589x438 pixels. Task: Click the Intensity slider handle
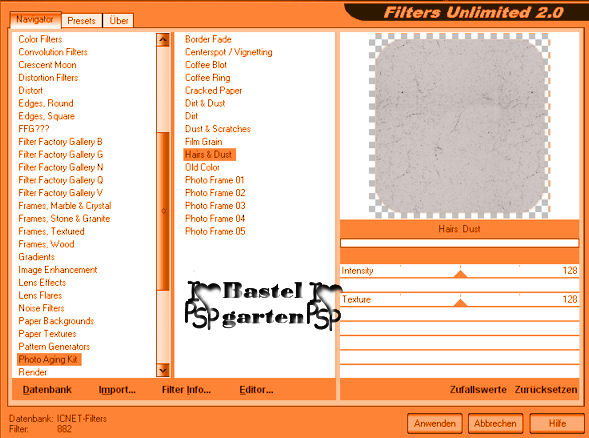[461, 274]
